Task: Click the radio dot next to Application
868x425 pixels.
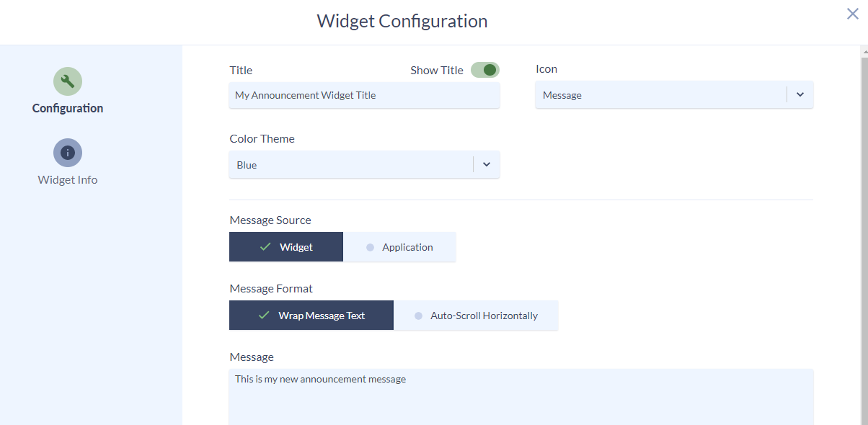Action: 370,247
